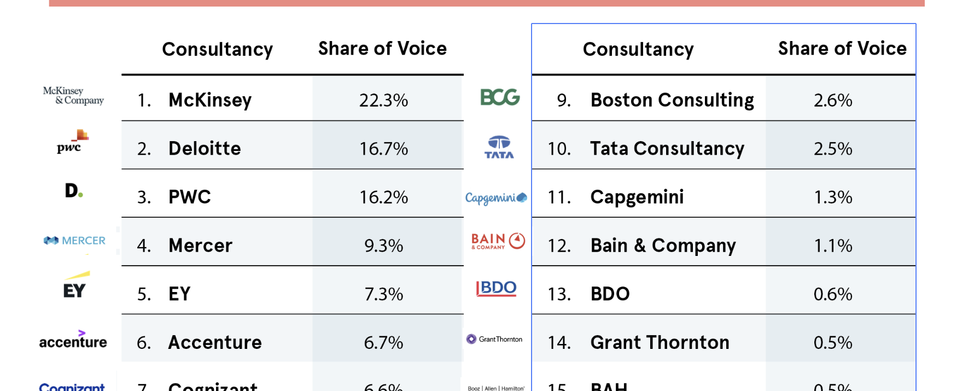Screen dimensions: 980x391
Task: Click the Mercer logo
Action: (x=74, y=241)
